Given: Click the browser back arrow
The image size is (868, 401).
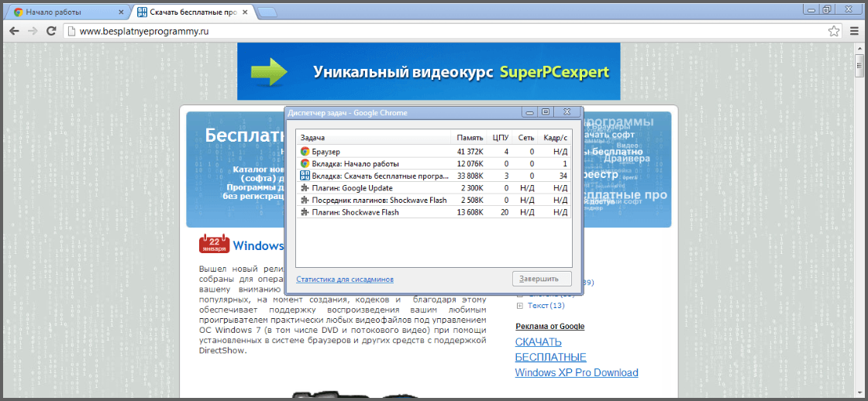Looking at the screenshot, I should coord(15,32).
